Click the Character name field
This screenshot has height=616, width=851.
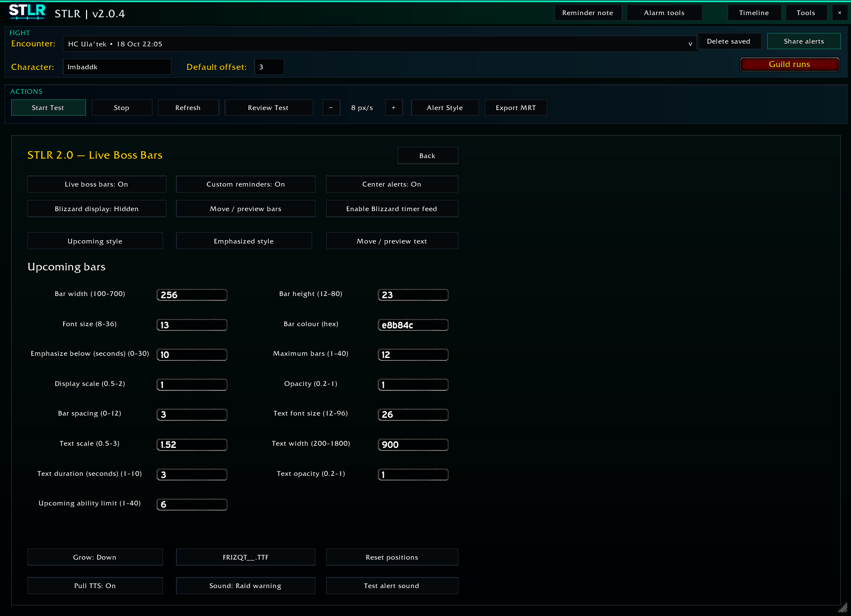click(x=117, y=67)
